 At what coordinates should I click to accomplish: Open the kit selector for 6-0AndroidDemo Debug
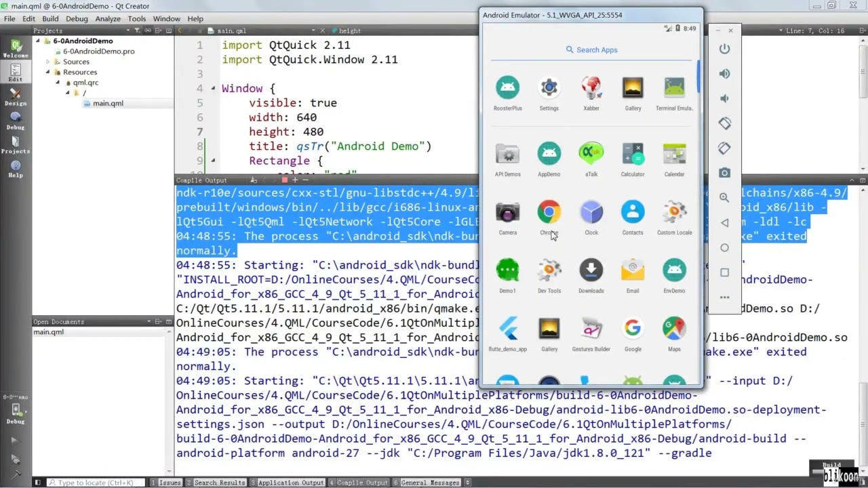pos(16,409)
